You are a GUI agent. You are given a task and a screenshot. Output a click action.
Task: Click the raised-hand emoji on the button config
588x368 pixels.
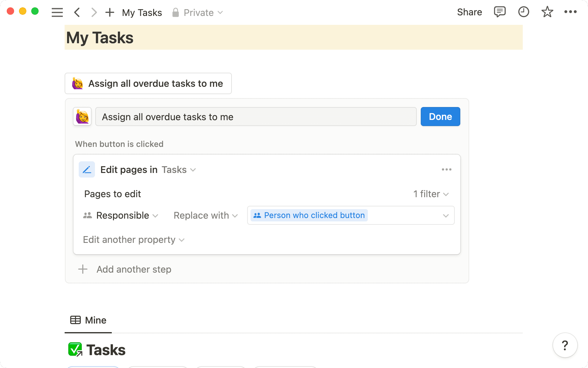82,117
